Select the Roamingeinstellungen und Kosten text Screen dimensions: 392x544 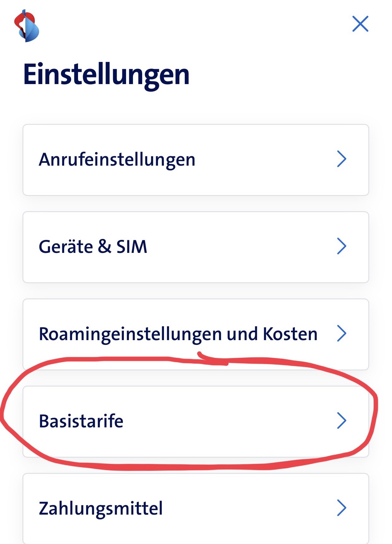coord(178,334)
